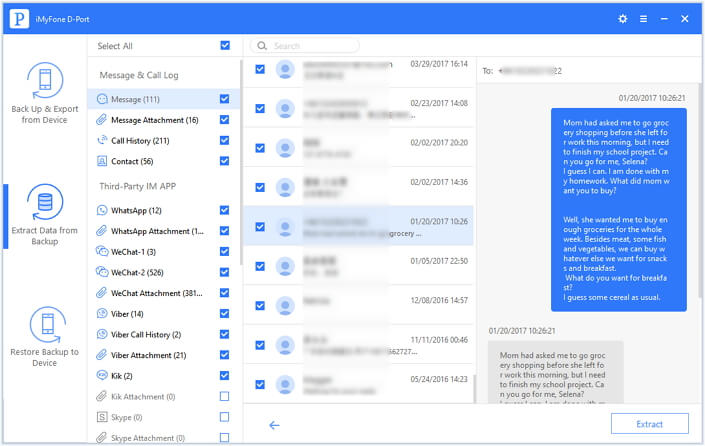705x446 pixels.
Task: Uncheck the Contact (56) checkbox
Action: [224, 161]
